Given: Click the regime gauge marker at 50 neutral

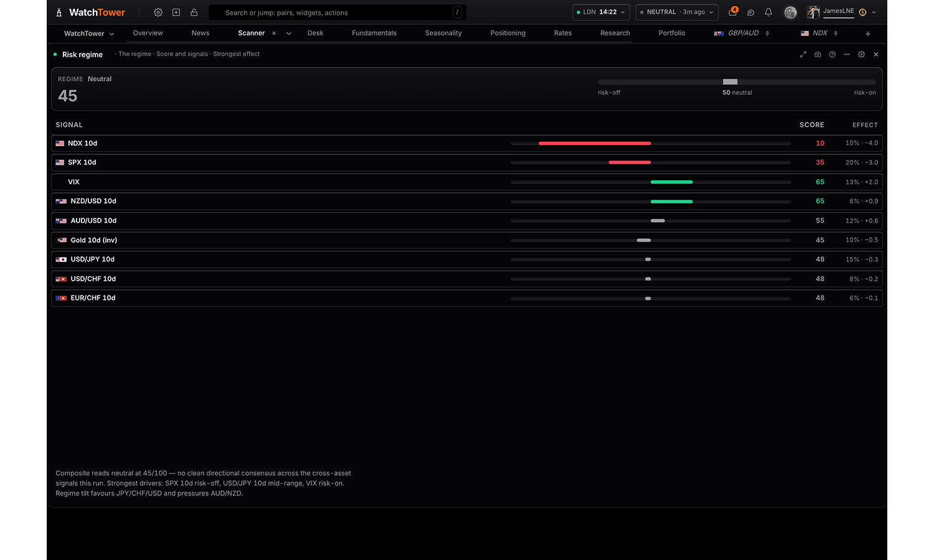Looking at the screenshot, I should tap(730, 82).
